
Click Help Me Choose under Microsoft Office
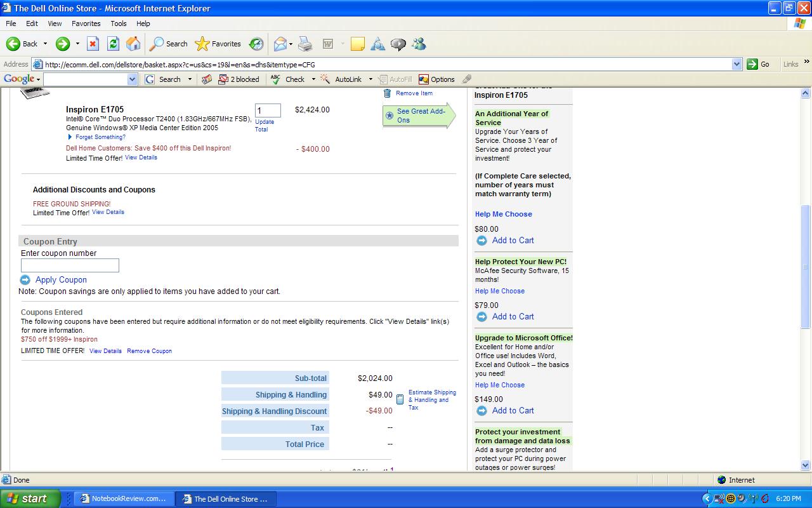500,385
